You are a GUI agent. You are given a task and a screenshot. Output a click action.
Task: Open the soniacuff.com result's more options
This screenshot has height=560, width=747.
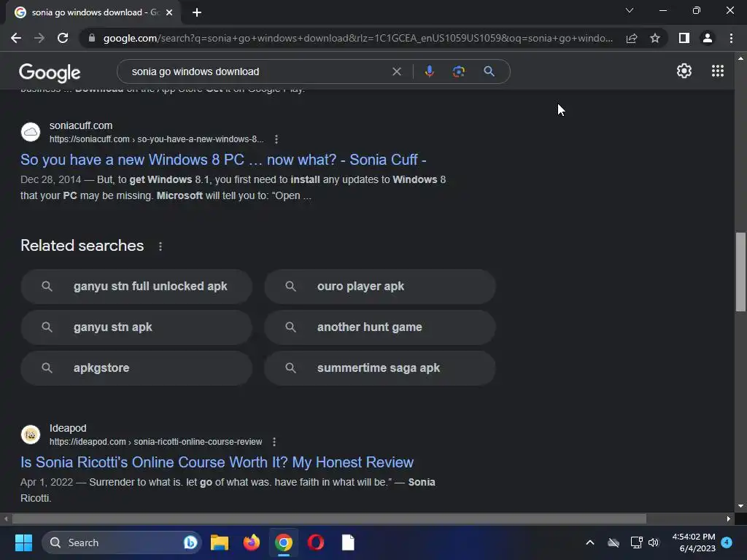(x=276, y=139)
